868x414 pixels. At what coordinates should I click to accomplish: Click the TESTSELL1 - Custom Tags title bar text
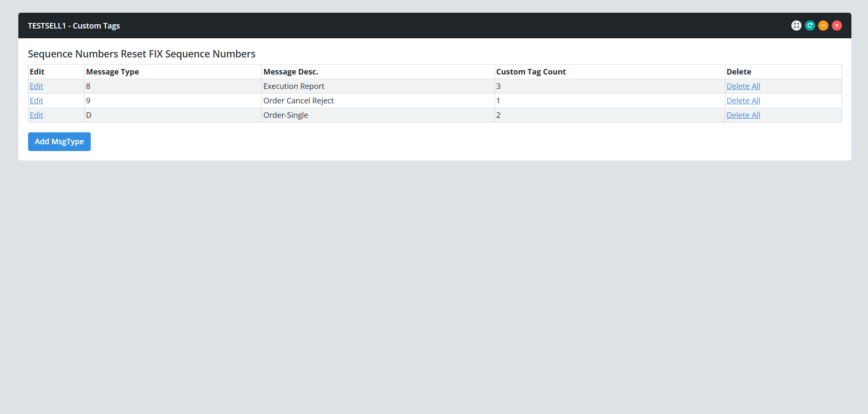[74, 26]
